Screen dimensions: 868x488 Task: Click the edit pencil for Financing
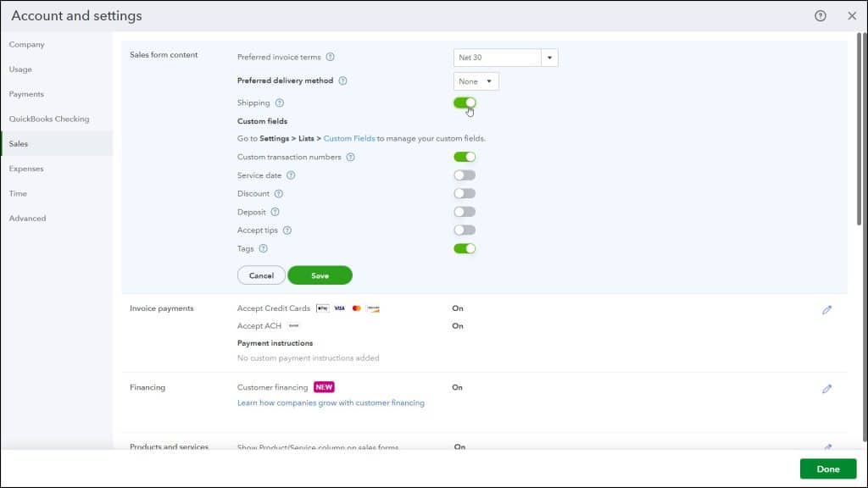click(827, 388)
